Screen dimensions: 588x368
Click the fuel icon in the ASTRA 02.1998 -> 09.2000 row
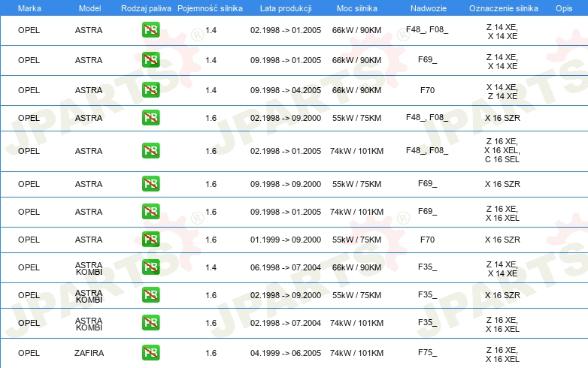150,118
